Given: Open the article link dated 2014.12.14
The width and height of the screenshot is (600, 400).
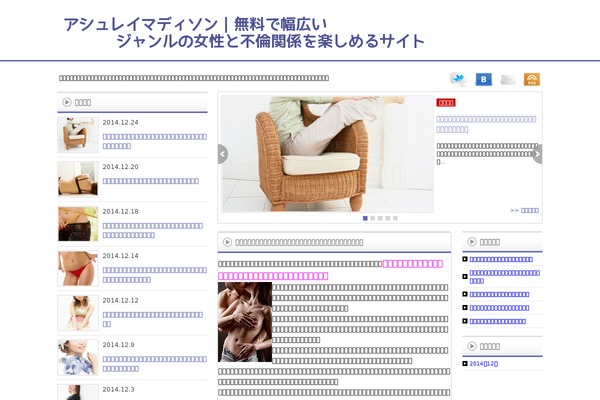Looking at the screenshot, I should (155, 275).
